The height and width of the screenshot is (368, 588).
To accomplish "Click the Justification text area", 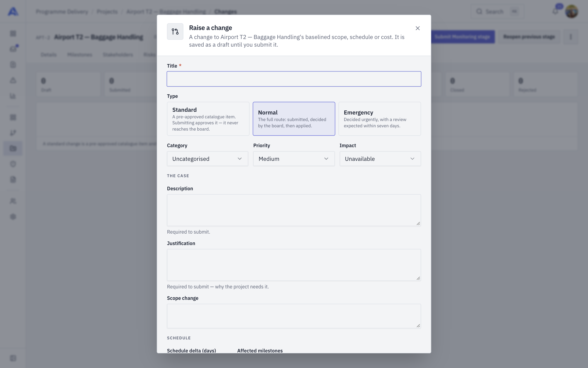I will (x=294, y=265).
